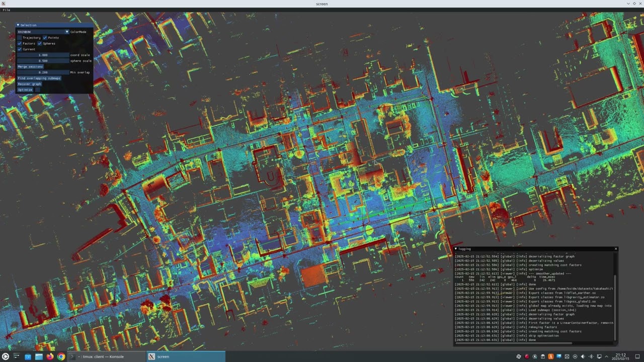The width and height of the screenshot is (644, 362).
Task: Open the RAINBOW ColorMode dropdown
Action: [x=43, y=32]
